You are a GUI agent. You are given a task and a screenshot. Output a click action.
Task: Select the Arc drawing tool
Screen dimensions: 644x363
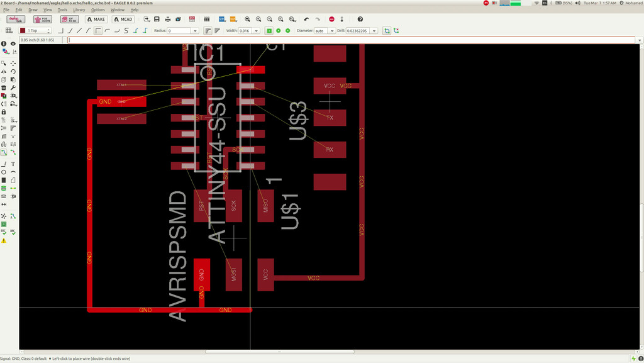coord(13,172)
